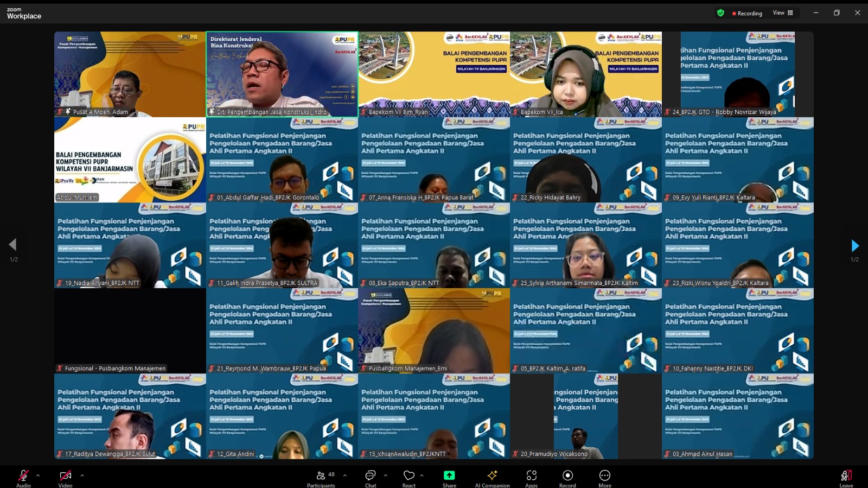Click the green encryption shield icon
Image resolution: width=868 pixels, height=488 pixels.
(720, 13)
